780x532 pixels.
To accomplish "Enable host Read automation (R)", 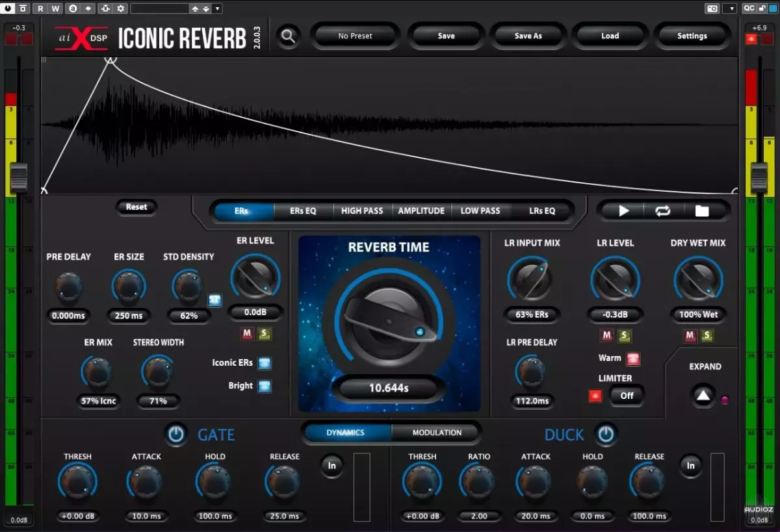I will click(41, 8).
